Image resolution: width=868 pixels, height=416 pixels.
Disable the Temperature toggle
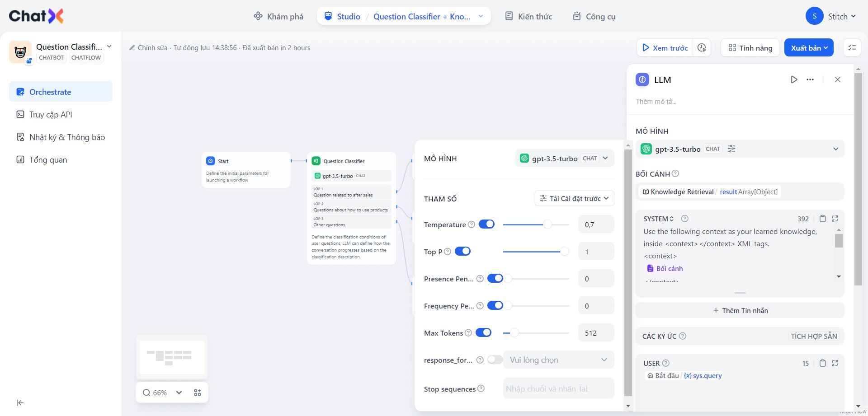pos(486,224)
